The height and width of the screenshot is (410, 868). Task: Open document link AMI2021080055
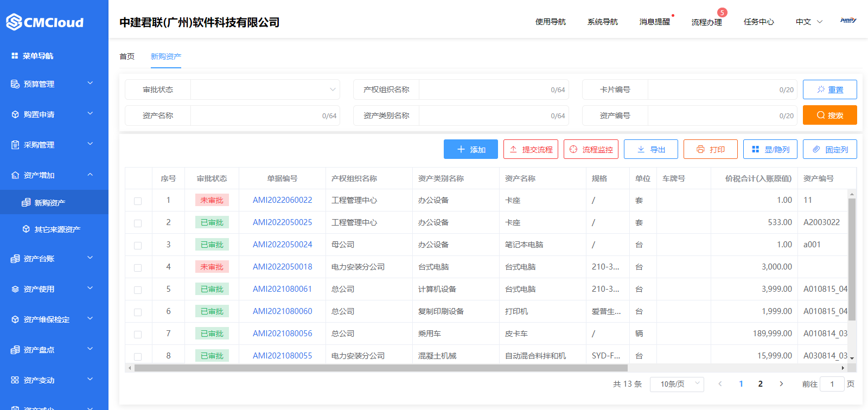283,356
